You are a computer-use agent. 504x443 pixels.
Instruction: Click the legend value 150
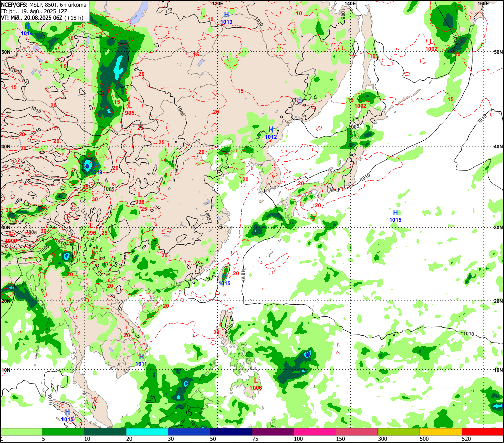340,439
